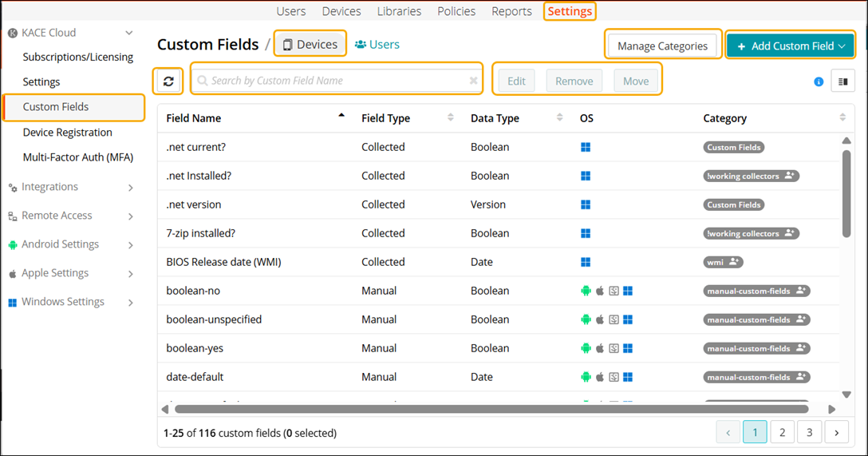Click Android icon in boolean-no row
Viewport: 868px width, 456px height.
pyautogui.click(x=586, y=291)
